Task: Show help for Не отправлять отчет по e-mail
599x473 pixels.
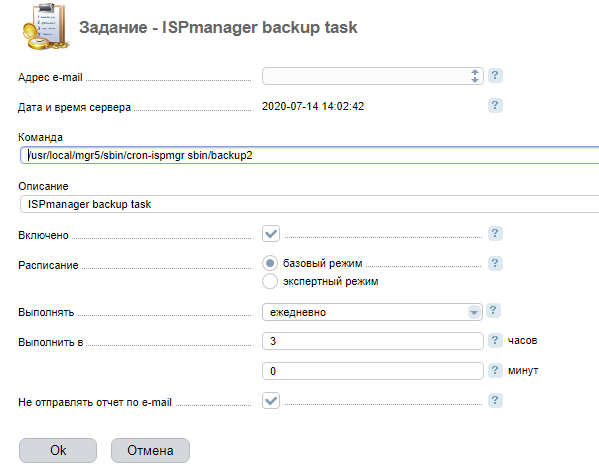Action: click(x=495, y=400)
